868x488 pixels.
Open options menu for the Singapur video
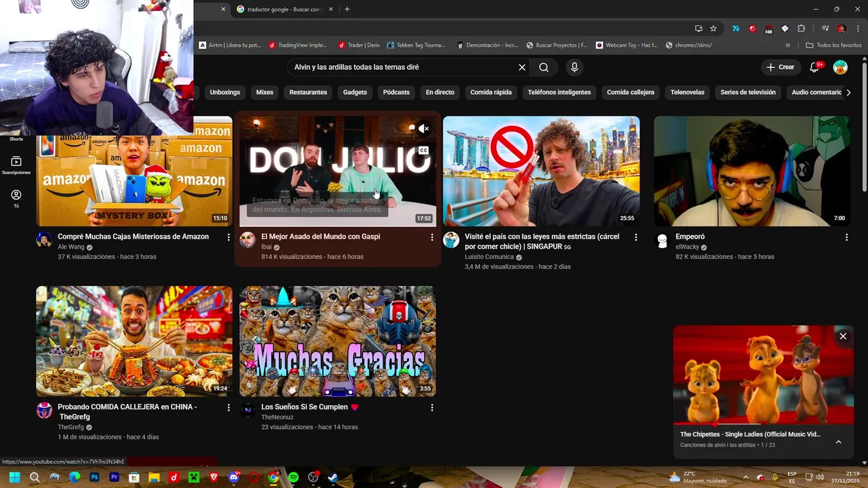[635, 237]
